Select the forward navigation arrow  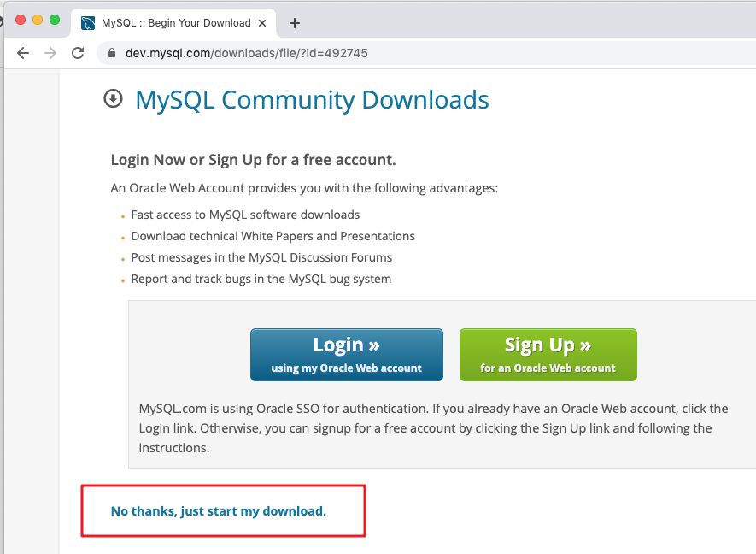(x=50, y=52)
